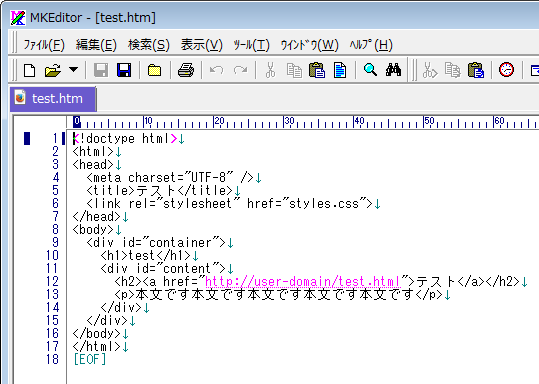Screen dimensions: 539x384
Task: Click the blue Save all floppy icon
Action: 124,70
